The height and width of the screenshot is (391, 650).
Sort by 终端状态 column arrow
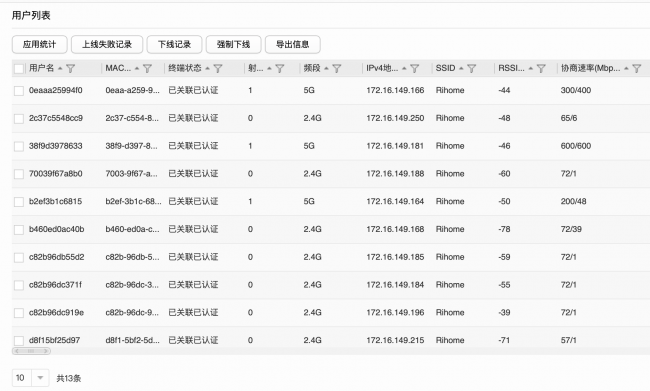207,68
